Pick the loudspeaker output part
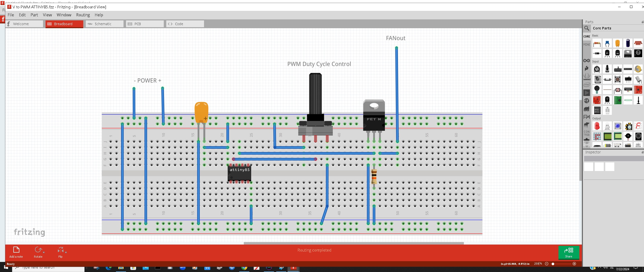This screenshot has width=644, height=272. pyautogui.click(x=638, y=136)
